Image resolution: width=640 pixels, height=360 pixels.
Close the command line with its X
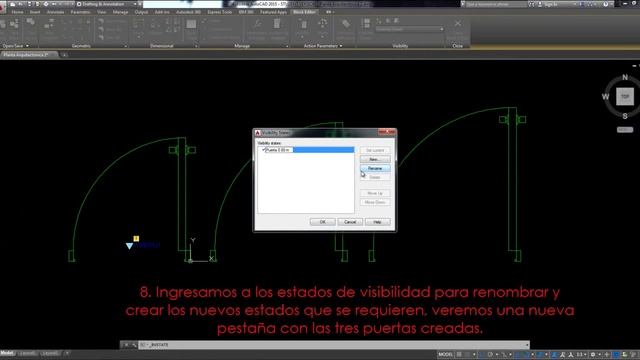click(x=126, y=345)
